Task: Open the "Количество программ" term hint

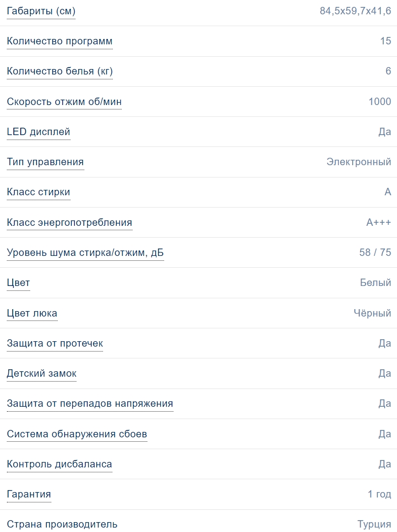Action: click(60, 41)
